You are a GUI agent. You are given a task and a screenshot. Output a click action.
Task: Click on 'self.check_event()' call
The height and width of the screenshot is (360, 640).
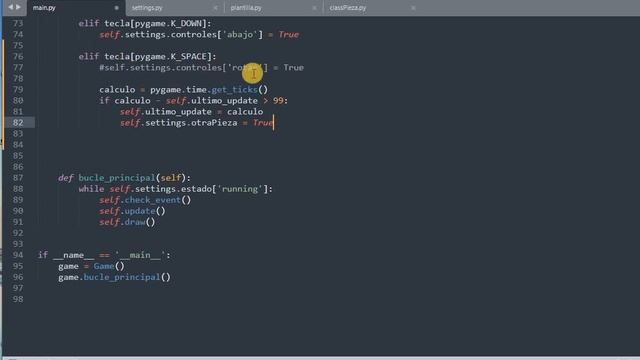[x=145, y=200]
